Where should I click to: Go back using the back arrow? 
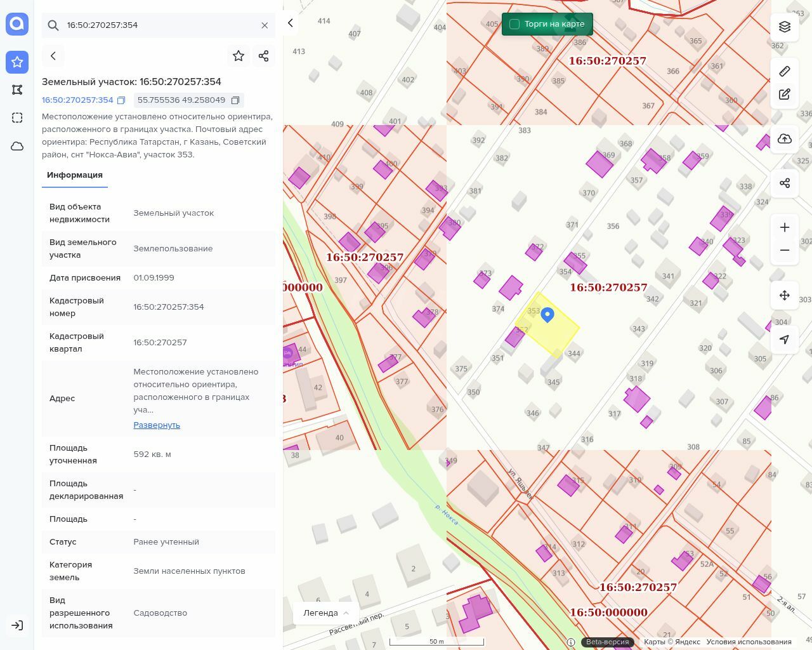pyautogui.click(x=53, y=56)
